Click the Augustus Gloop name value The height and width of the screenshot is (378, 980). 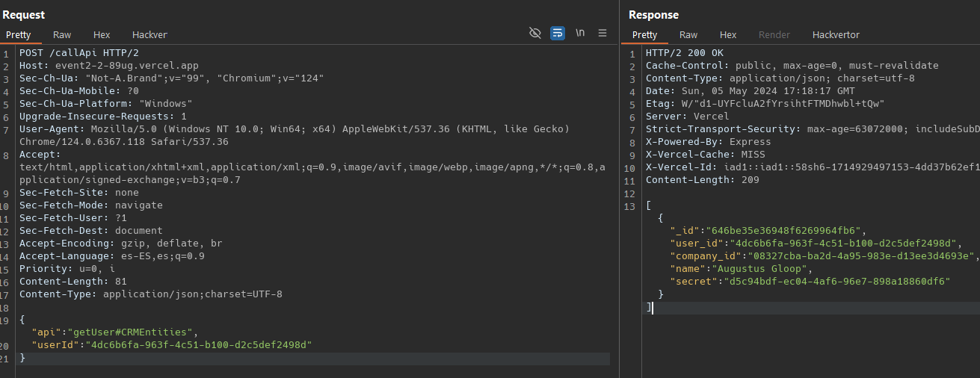point(761,268)
